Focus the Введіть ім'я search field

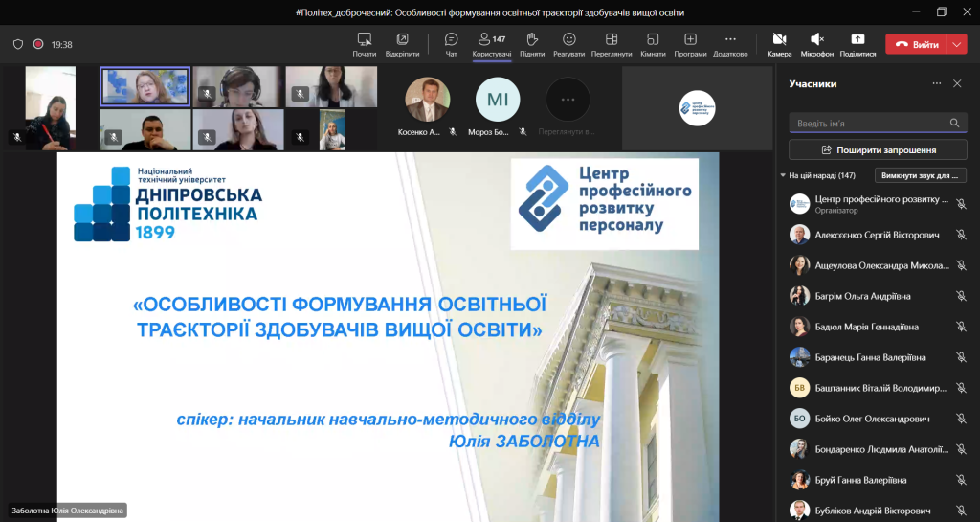point(878,124)
